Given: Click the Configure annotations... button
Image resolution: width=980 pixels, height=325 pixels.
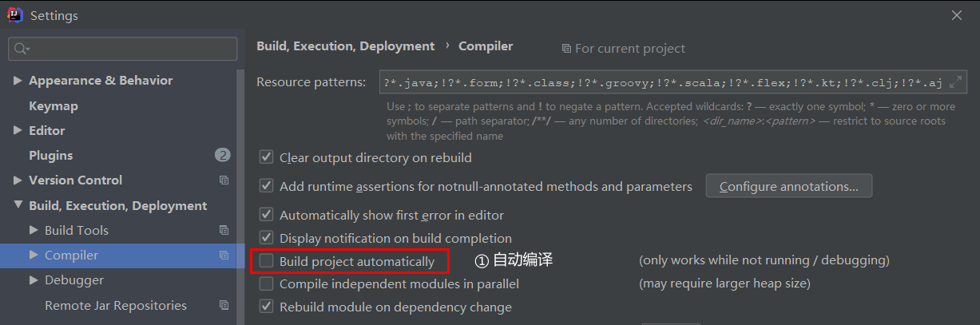Looking at the screenshot, I should (789, 186).
